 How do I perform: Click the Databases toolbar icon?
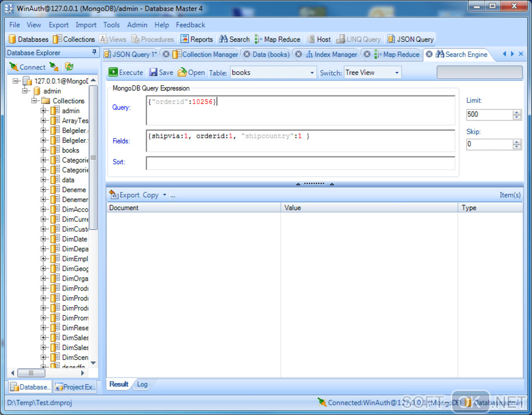pyautogui.click(x=28, y=39)
